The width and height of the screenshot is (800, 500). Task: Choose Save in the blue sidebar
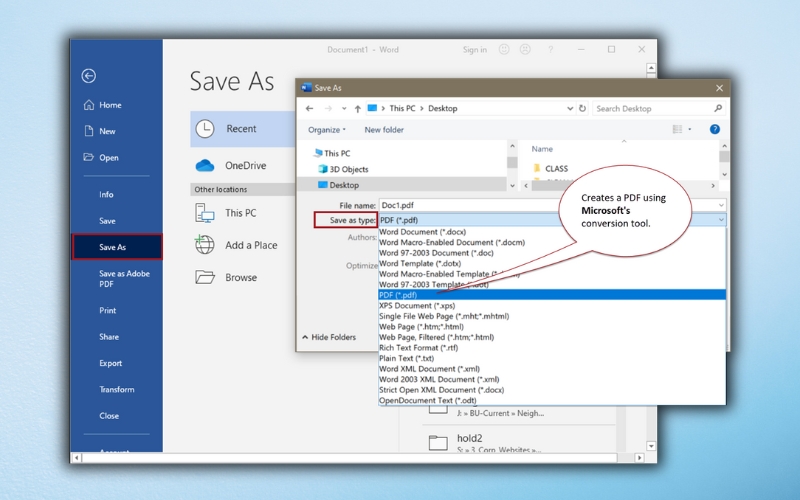pyautogui.click(x=107, y=221)
